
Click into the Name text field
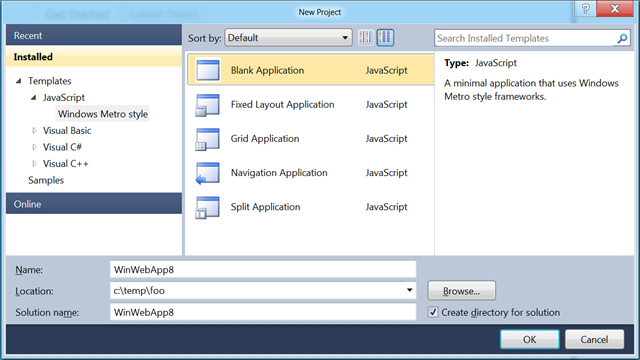tap(263, 269)
